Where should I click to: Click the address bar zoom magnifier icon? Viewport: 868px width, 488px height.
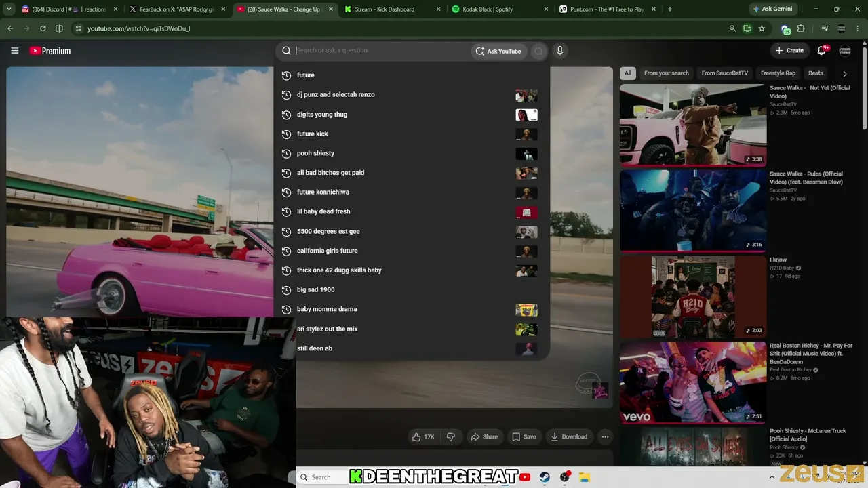point(732,28)
